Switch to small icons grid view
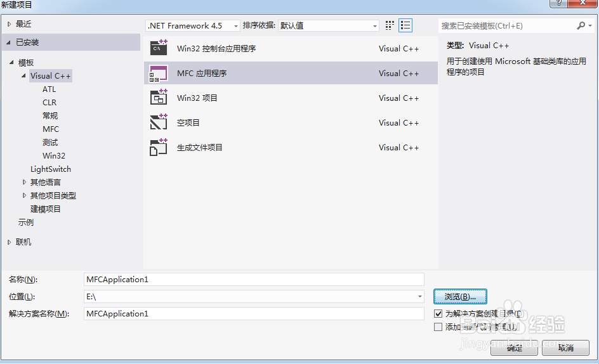The width and height of the screenshot is (599, 364). [389, 25]
